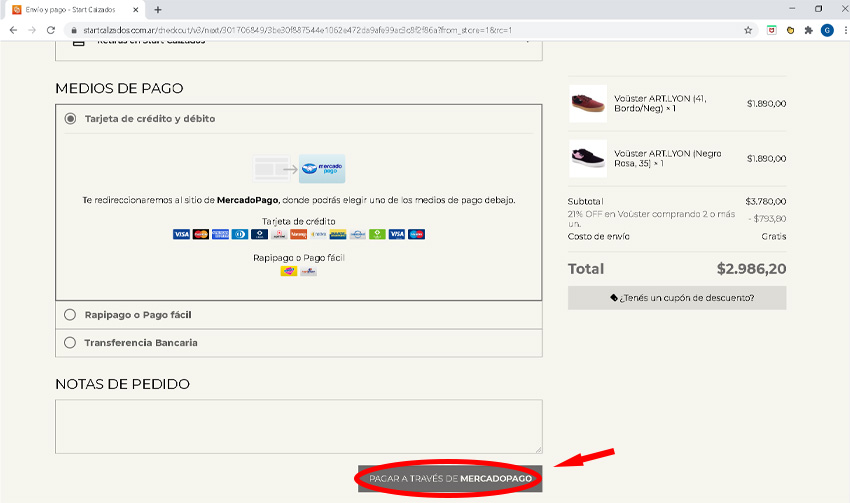Open the browser extensions puzzle icon

pyautogui.click(x=808, y=30)
